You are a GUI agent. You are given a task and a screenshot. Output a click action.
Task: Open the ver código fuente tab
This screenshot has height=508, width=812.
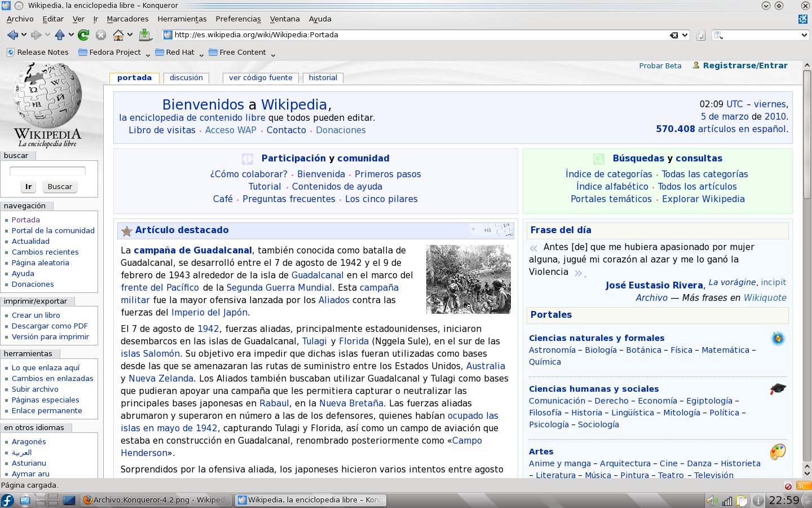[x=261, y=78]
